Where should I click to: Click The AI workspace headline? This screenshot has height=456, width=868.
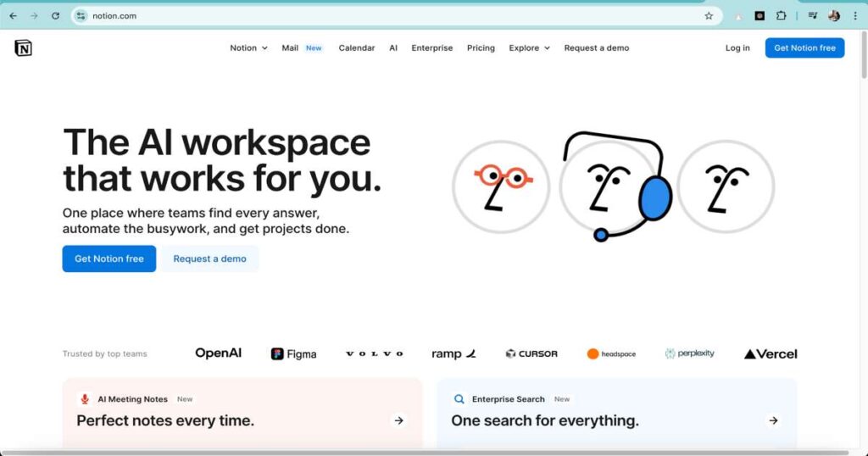pyautogui.click(x=221, y=160)
